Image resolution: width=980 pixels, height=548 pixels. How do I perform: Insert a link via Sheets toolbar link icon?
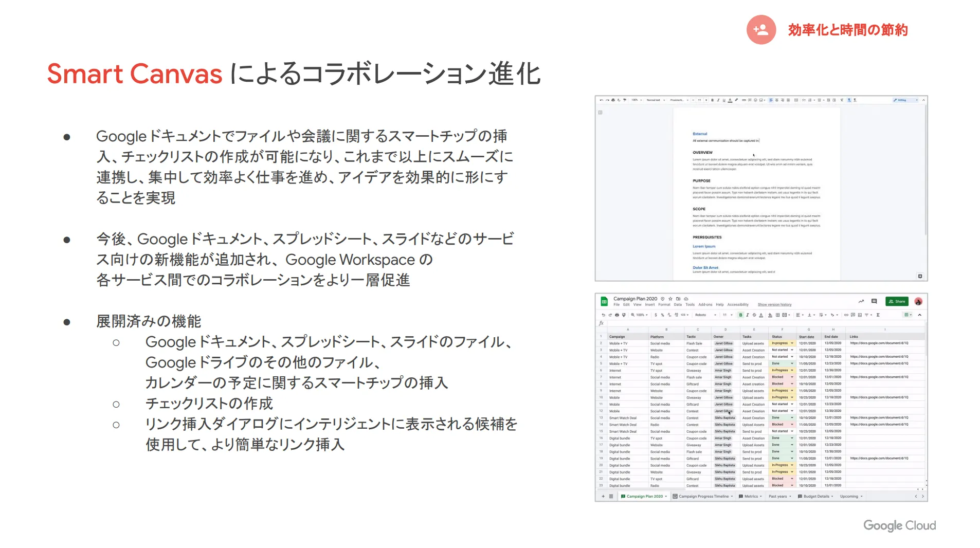tap(846, 315)
